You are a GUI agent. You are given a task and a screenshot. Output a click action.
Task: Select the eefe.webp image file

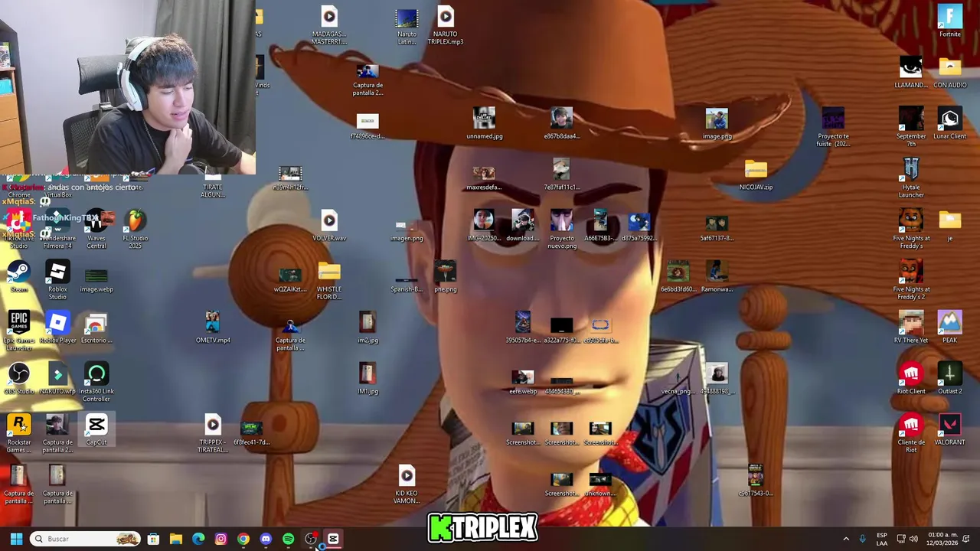click(x=523, y=382)
